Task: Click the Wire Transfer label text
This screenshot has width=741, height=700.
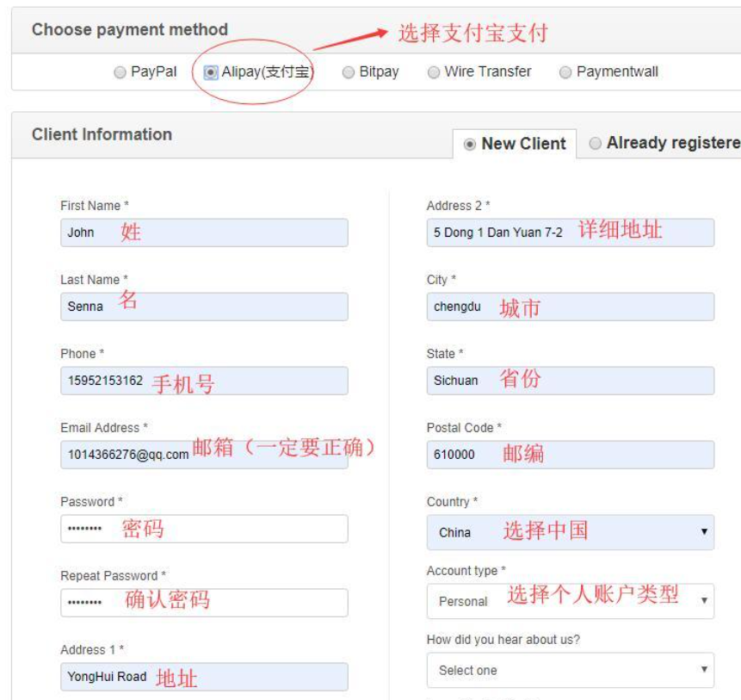Action: point(488,71)
